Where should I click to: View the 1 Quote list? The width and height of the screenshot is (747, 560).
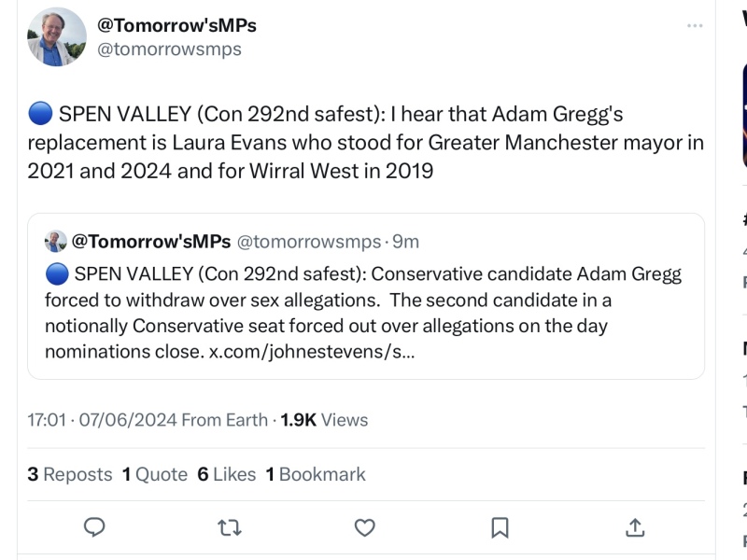155,474
